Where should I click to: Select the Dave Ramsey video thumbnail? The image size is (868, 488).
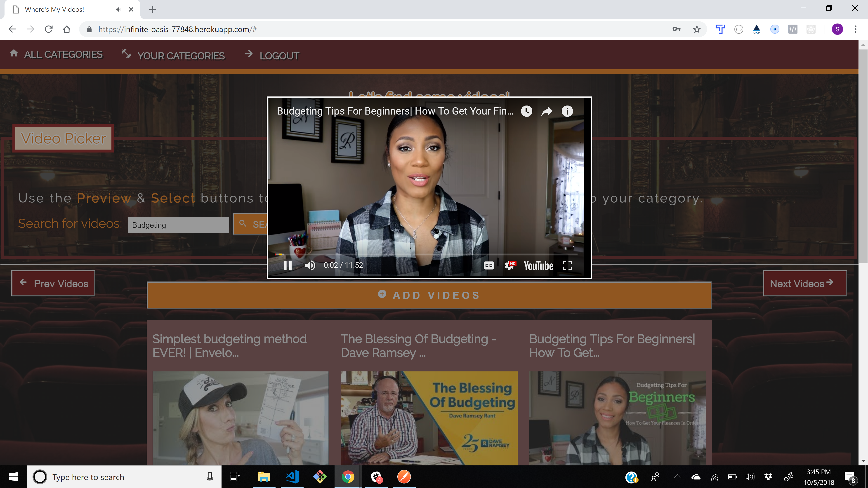tap(429, 418)
